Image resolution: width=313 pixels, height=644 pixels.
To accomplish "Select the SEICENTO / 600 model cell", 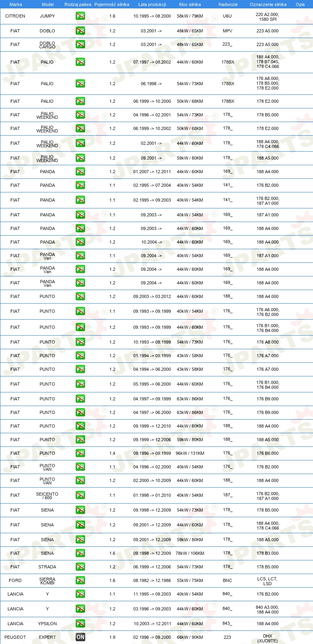I will (x=47, y=496).
